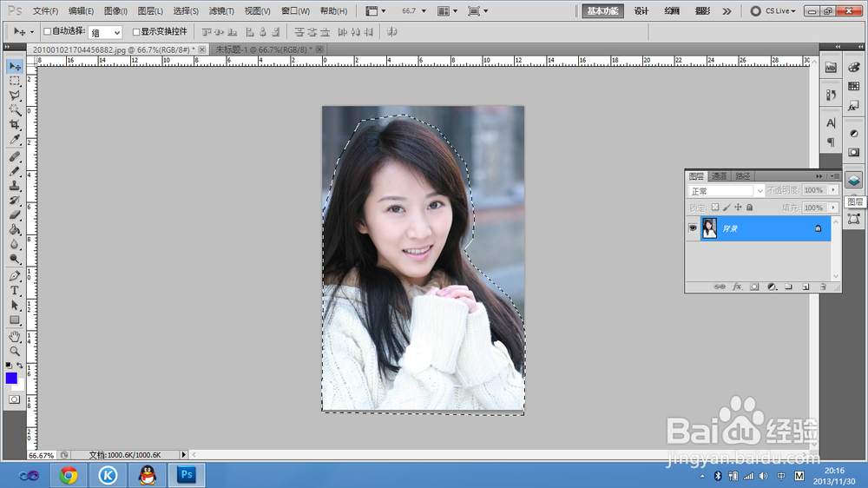Toggle lock image pixels brush icon

[x=727, y=208]
